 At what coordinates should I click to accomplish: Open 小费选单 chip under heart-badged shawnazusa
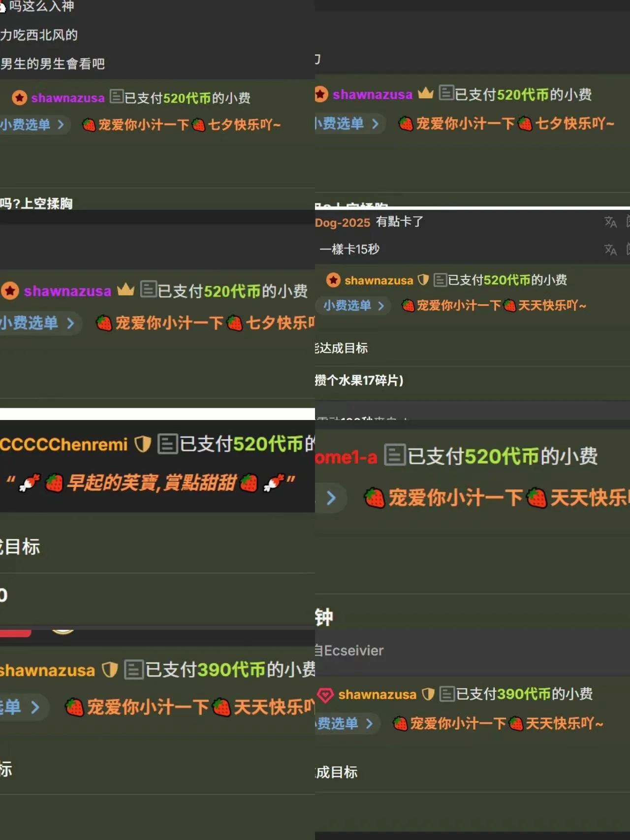click(x=346, y=724)
